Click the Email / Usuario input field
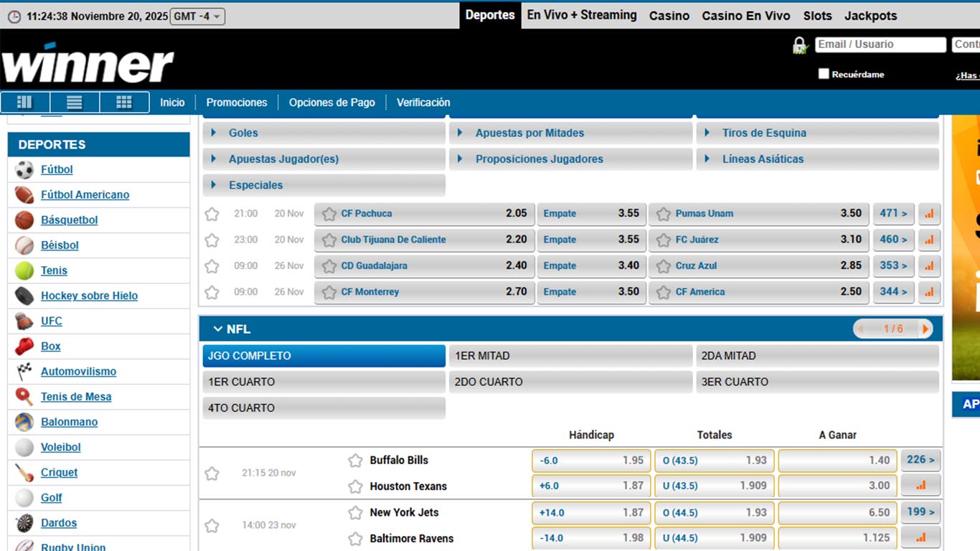Viewport: 980px width, 551px height. pos(880,44)
